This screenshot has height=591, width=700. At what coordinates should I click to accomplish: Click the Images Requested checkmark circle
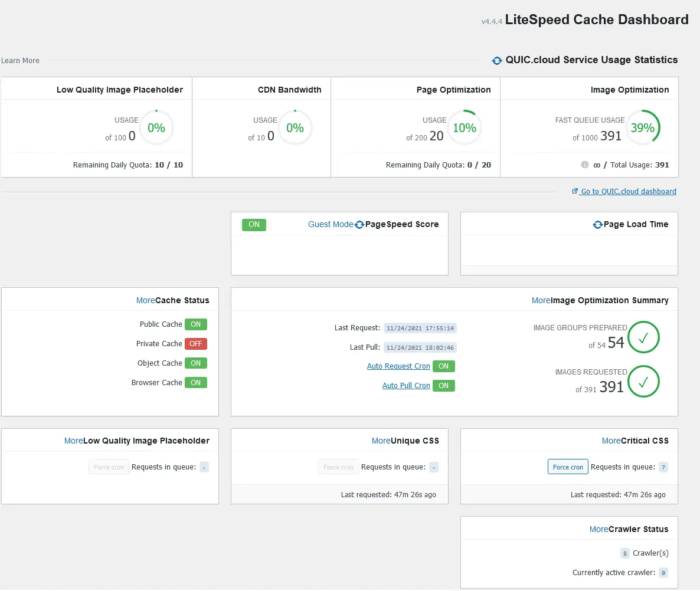click(x=643, y=382)
